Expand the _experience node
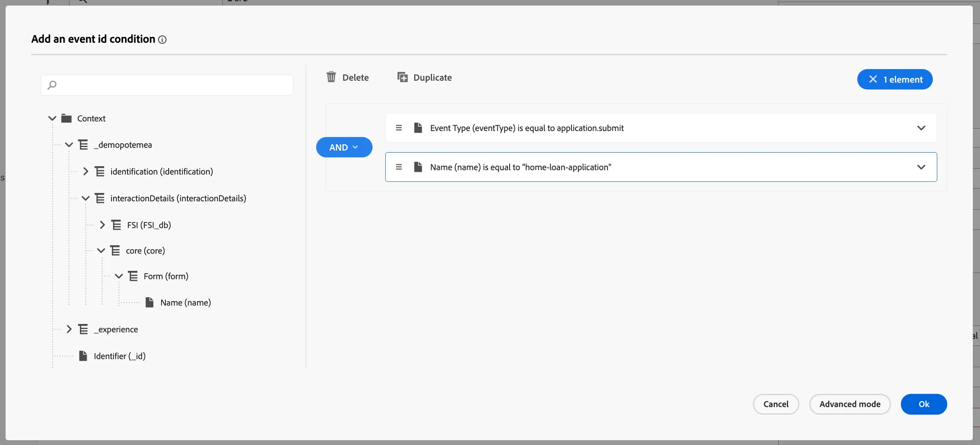The image size is (980, 445). 69,329
